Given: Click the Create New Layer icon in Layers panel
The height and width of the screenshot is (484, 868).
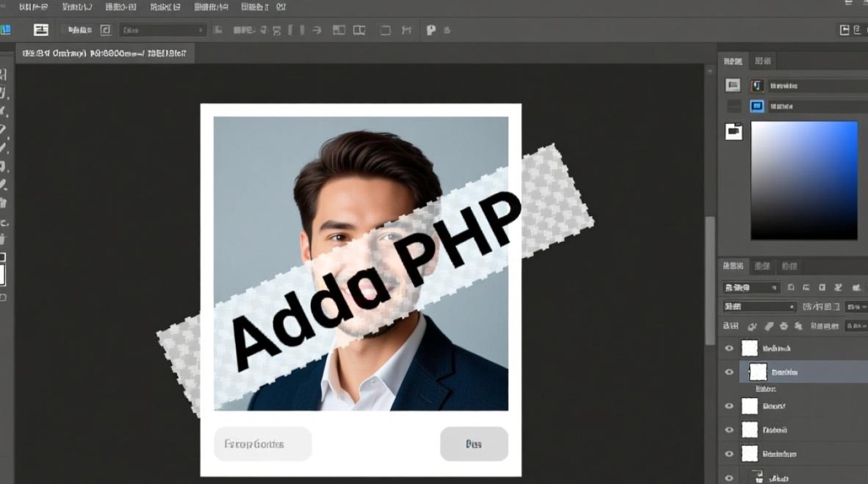Looking at the screenshot, I should (800, 326).
